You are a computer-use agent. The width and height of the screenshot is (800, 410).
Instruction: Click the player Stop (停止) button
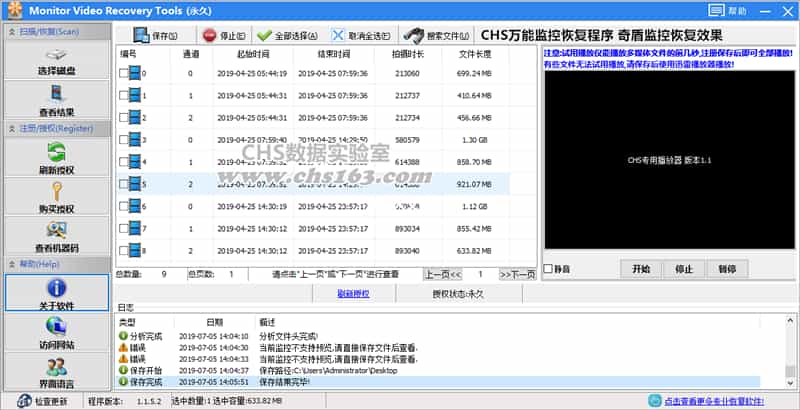point(684,269)
